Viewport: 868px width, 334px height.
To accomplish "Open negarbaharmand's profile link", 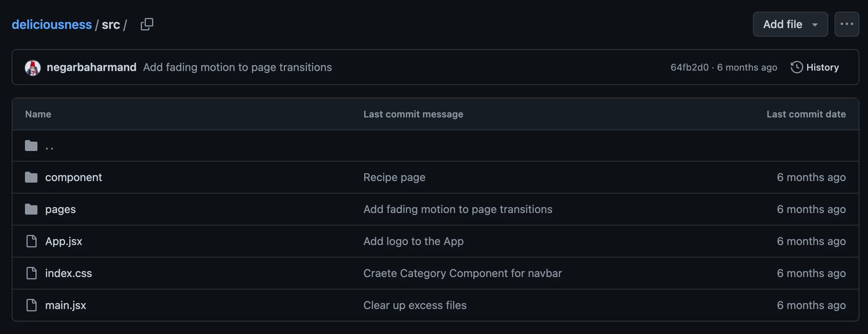I will (91, 67).
